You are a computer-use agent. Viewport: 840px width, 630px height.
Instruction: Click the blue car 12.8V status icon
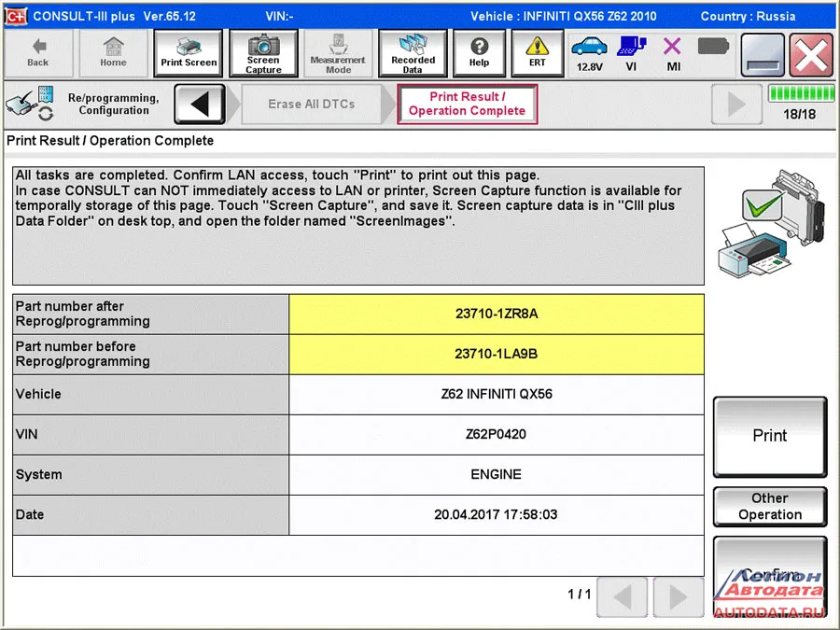pos(589,53)
